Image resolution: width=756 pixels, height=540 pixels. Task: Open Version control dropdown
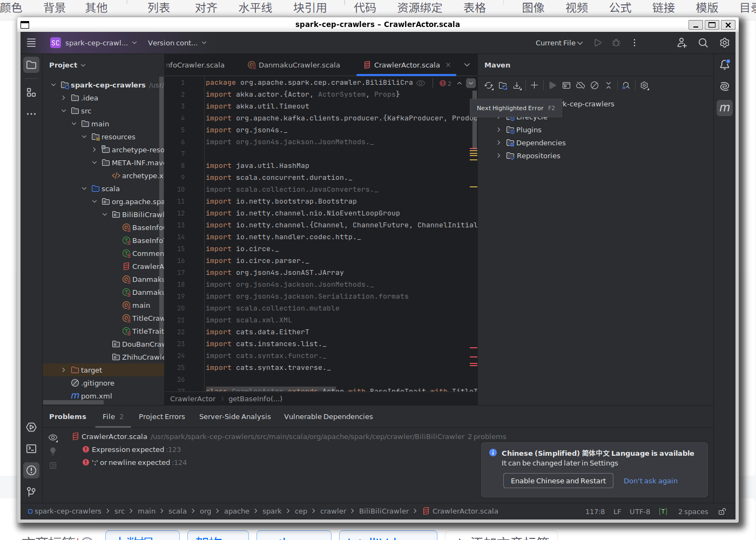[177, 43]
